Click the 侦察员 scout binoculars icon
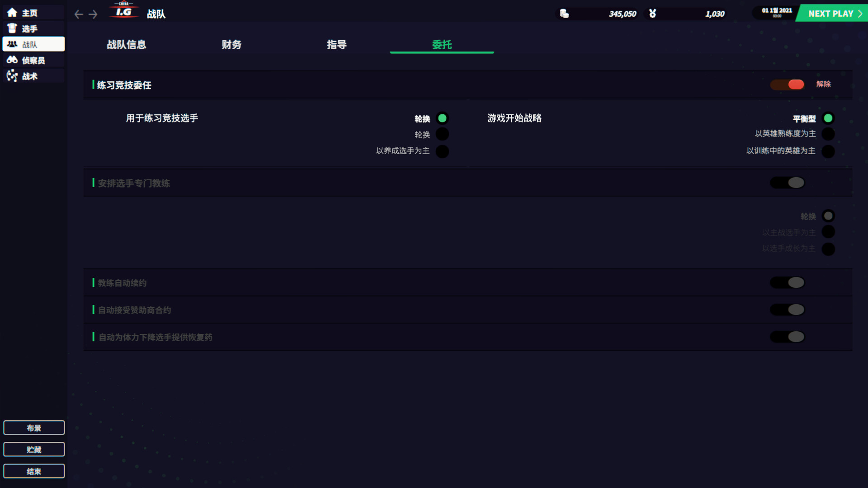The image size is (868, 488). (11, 60)
